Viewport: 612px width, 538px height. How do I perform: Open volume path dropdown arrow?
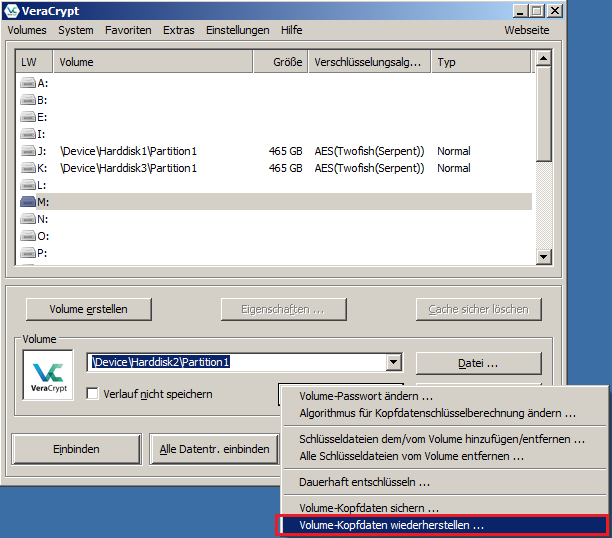(x=394, y=363)
